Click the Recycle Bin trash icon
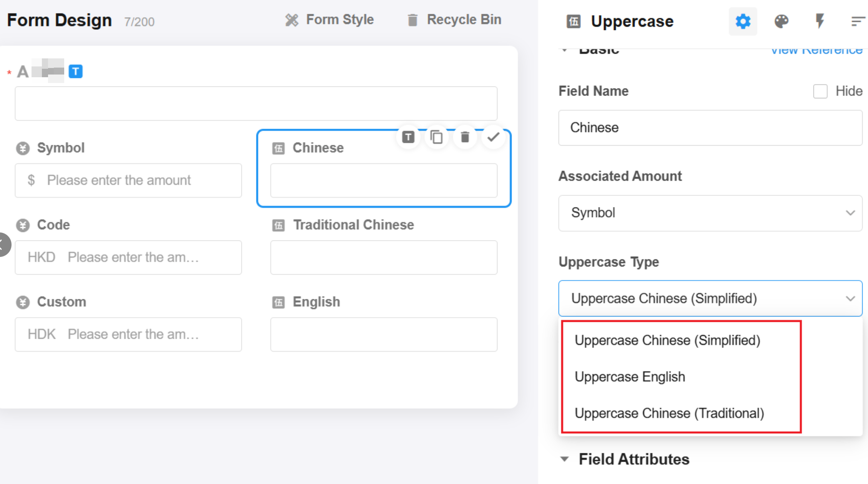The image size is (868, 484). (x=412, y=20)
